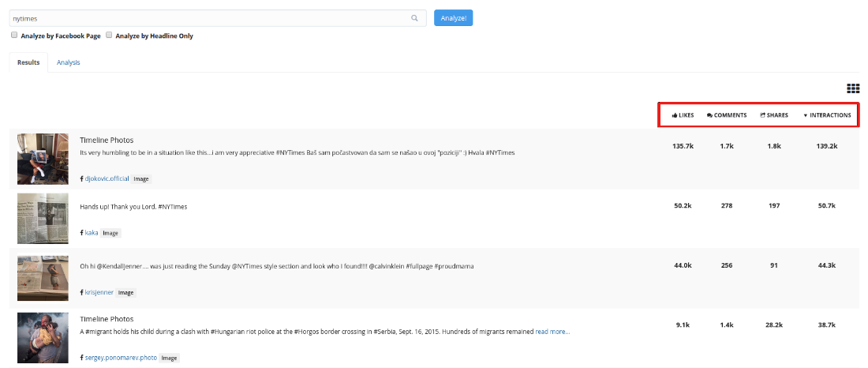The width and height of the screenshot is (868, 368).
Task: Click Facebook icon beside krisjenner
Action: tap(82, 292)
